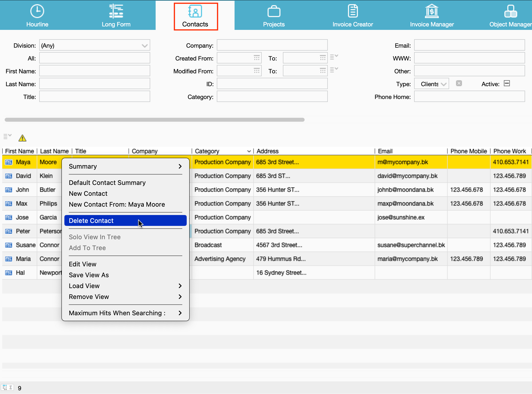Image resolution: width=532 pixels, height=394 pixels.
Task: Expand the Division dropdown
Action: click(145, 46)
